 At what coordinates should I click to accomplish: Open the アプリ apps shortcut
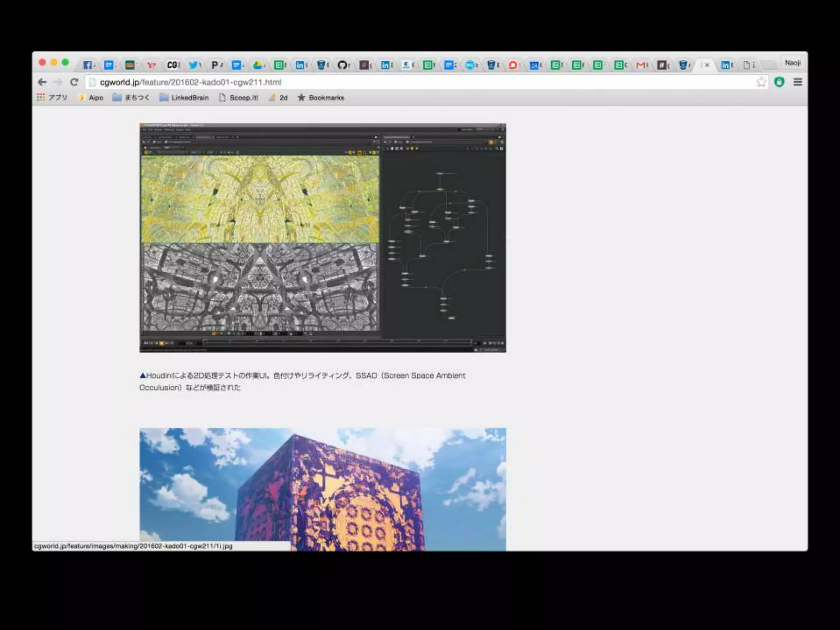[x=52, y=98]
